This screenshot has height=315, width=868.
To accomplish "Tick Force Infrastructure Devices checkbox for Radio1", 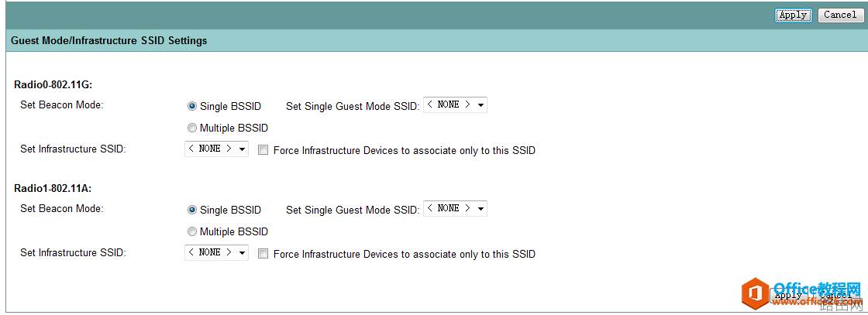I will (x=263, y=254).
